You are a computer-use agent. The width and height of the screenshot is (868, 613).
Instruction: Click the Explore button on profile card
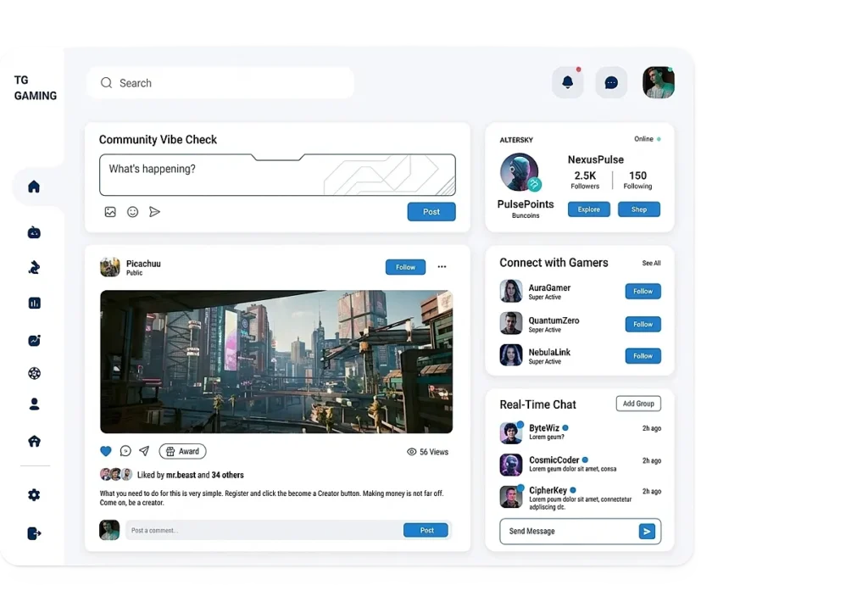588,209
